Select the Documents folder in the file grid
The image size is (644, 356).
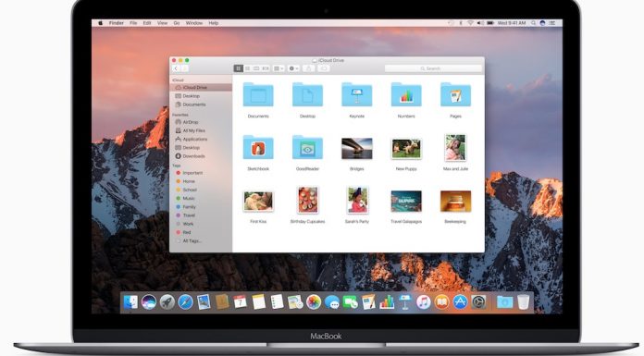[x=258, y=95]
